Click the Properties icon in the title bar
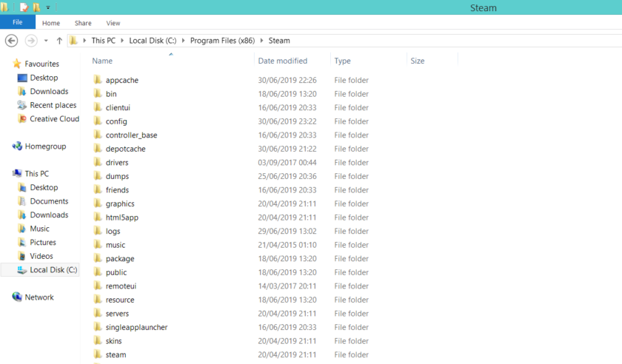The height and width of the screenshot is (364, 622). (x=24, y=7)
